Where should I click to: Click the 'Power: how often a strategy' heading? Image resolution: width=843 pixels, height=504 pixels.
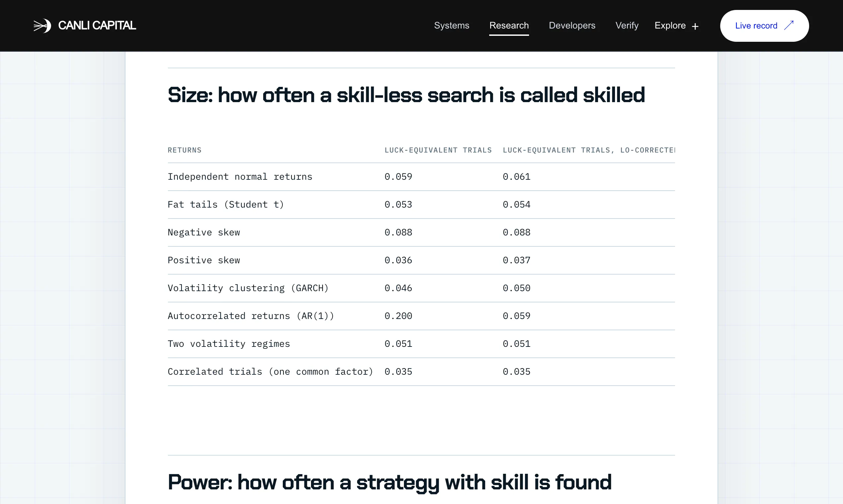coord(390,482)
